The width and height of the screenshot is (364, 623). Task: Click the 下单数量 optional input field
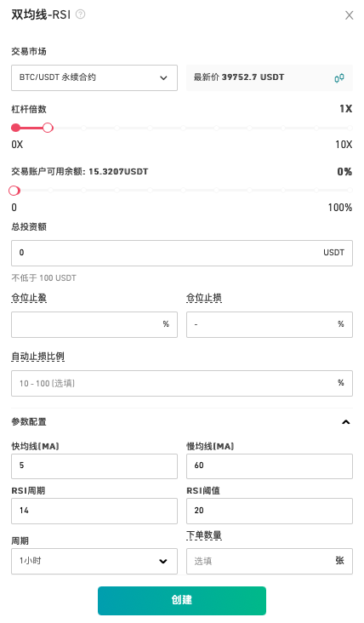click(269, 561)
